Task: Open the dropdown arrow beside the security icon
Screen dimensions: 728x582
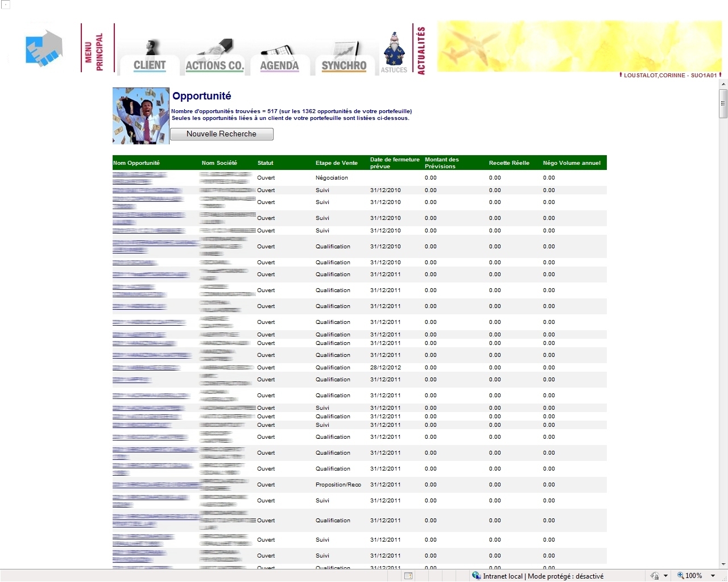Action: click(x=665, y=576)
